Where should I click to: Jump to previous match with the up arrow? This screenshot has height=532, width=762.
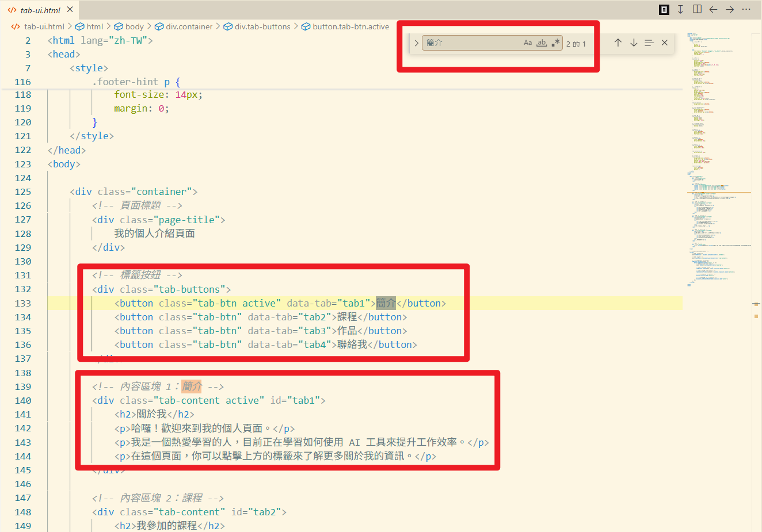(x=618, y=42)
